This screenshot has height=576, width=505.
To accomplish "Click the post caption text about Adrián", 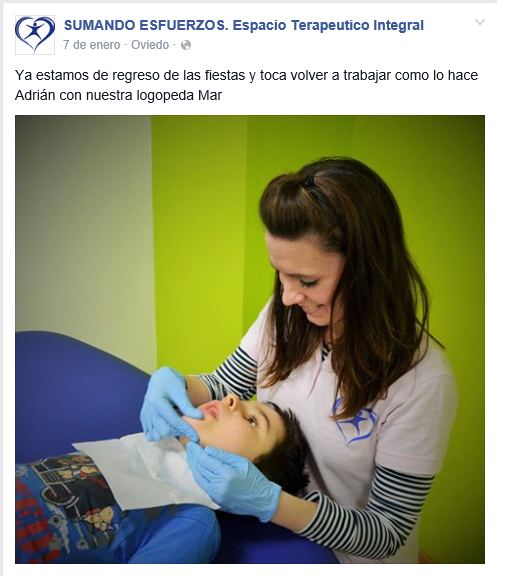I will 246,85.
